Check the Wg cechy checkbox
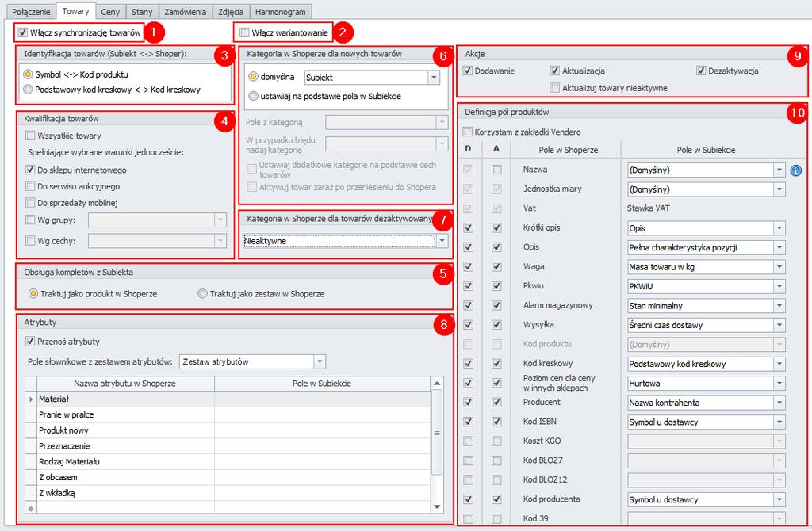 pos(30,241)
